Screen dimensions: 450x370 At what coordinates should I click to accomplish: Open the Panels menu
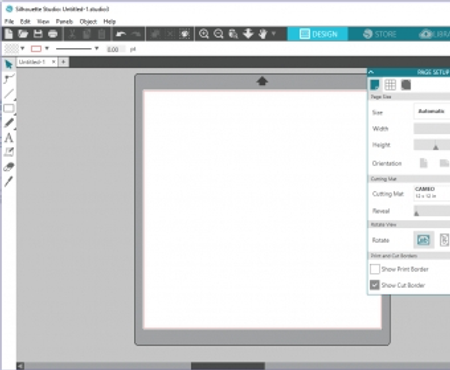point(64,22)
